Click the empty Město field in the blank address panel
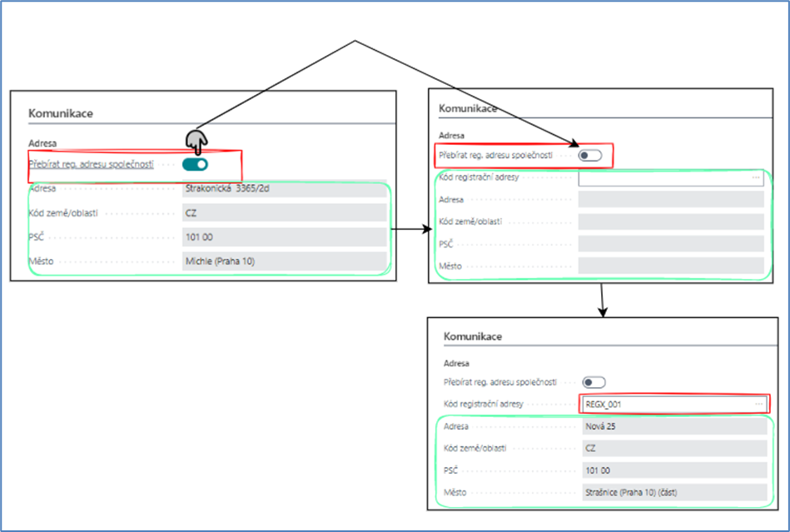The image size is (790, 532). 670,266
